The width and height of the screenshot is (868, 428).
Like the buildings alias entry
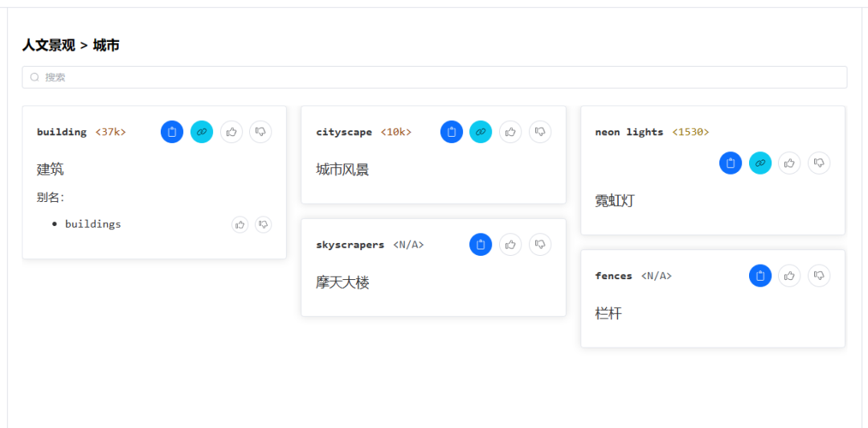click(x=240, y=224)
